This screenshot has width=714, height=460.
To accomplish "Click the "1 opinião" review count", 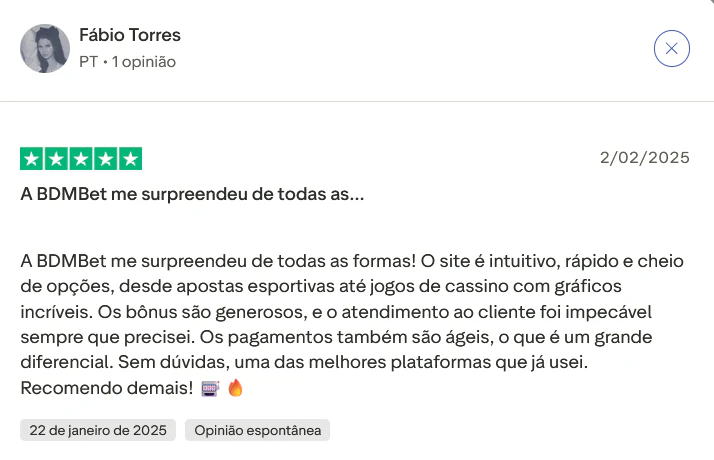I will (x=144, y=62).
